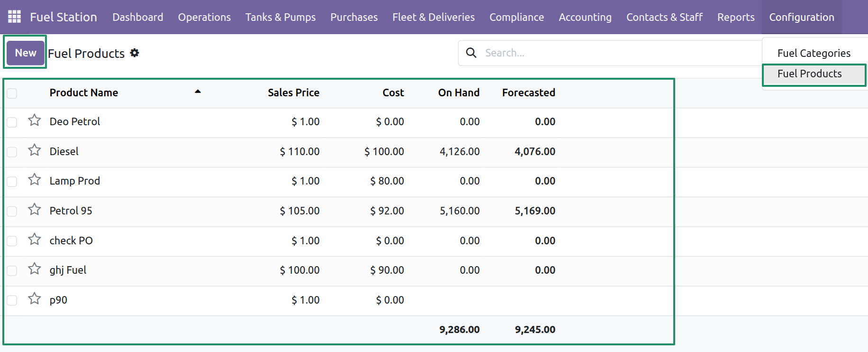Mark Lamp Prod as favorite

[x=35, y=180]
